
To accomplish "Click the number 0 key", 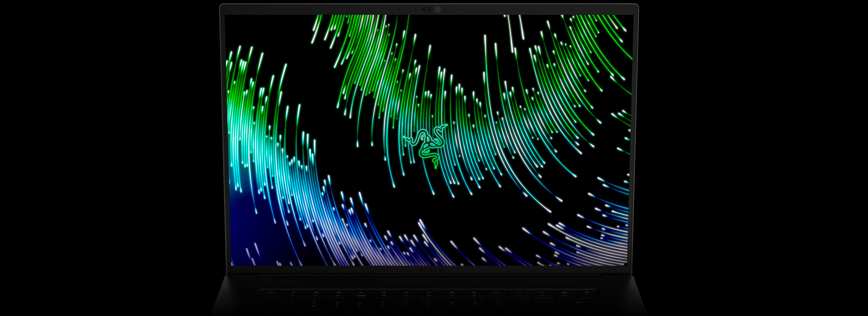I will 497,304.
